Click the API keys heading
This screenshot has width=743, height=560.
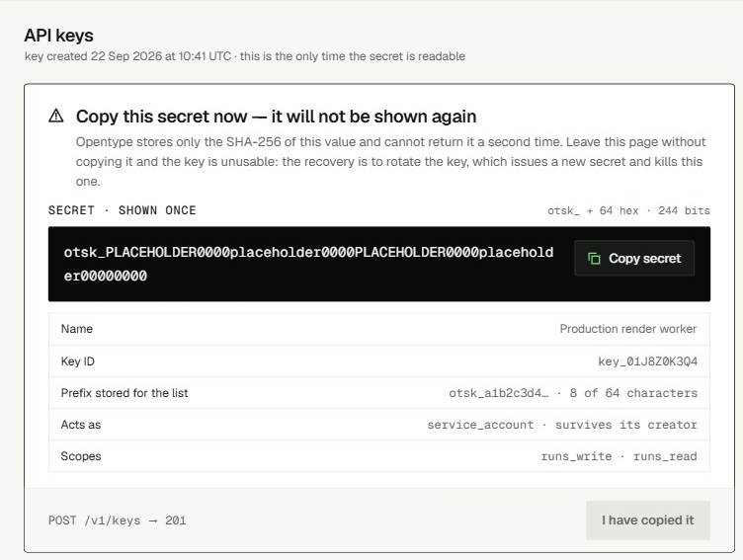point(58,36)
